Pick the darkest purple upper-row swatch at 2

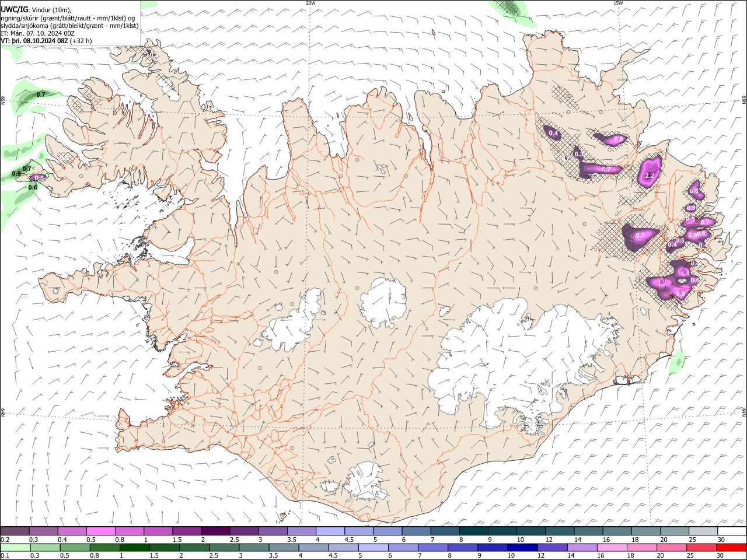[x=215, y=531]
